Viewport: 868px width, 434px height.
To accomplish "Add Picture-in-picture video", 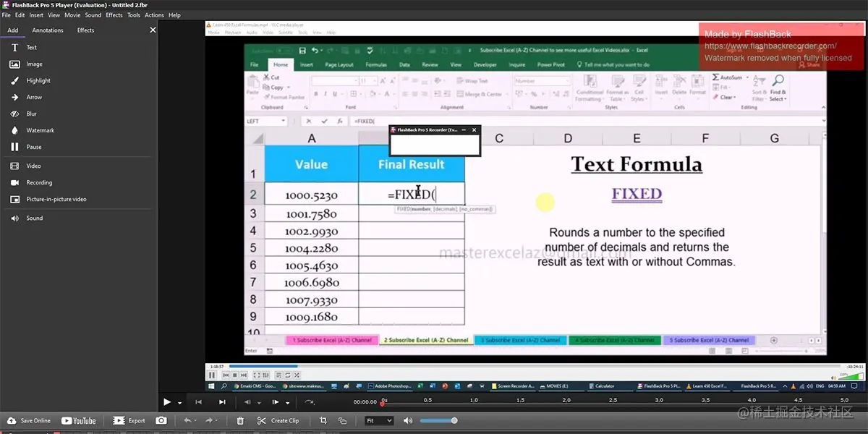I will click(x=48, y=200).
